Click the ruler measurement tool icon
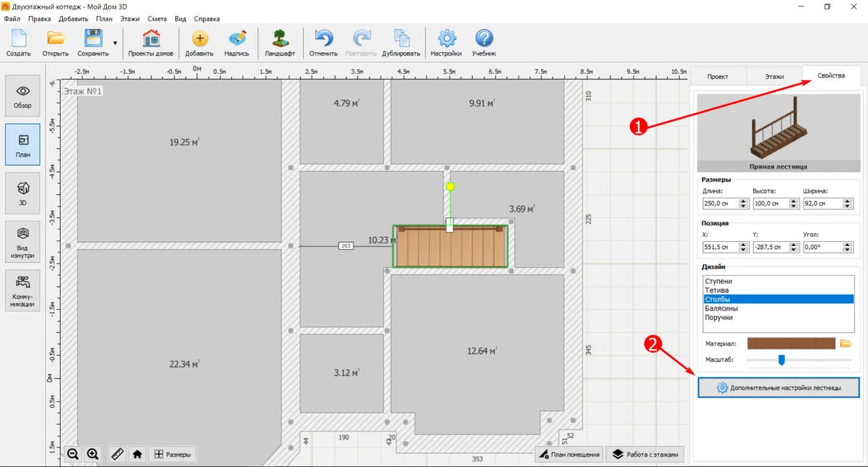Screen dimensions: 868x467 [118, 455]
